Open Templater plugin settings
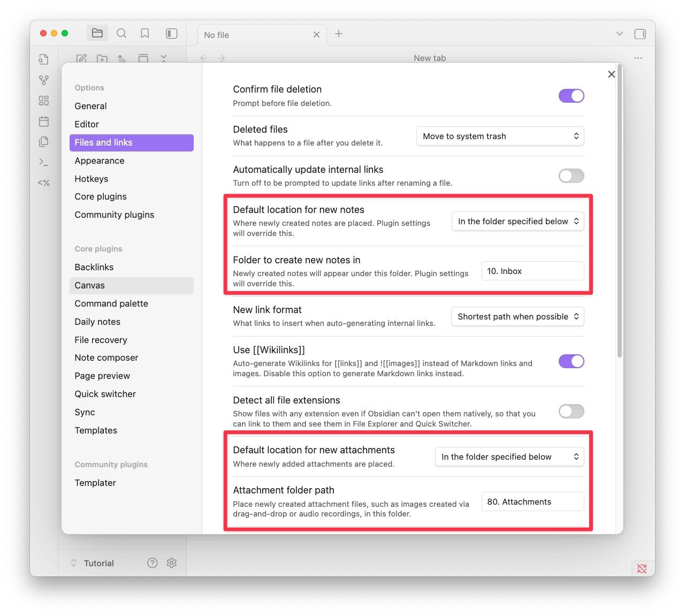This screenshot has height=616, width=685. (132, 483)
